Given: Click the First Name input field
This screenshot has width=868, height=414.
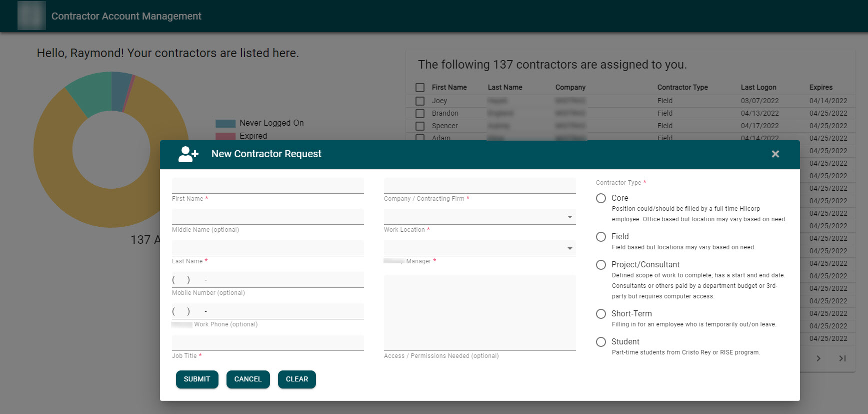Looking at the screenshot, I should point(267,186).
